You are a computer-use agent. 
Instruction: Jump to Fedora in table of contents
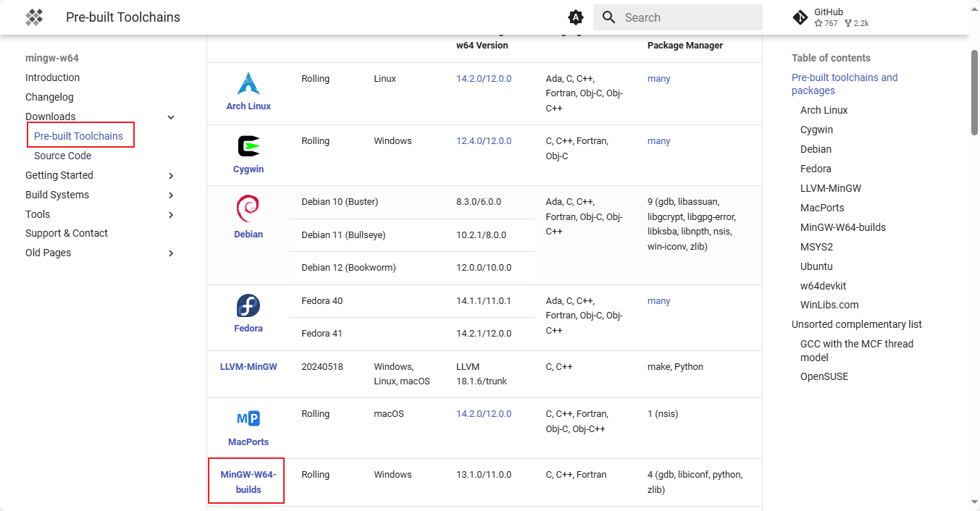[816, 169]
